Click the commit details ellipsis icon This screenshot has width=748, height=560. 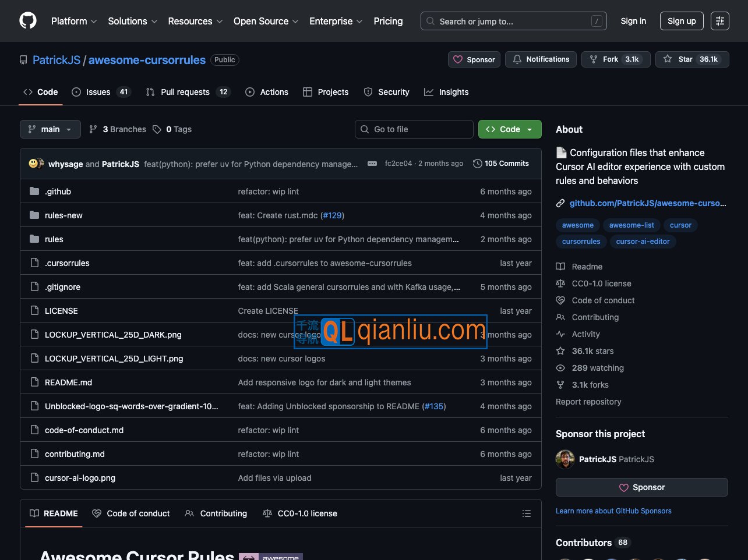[372, 164]
